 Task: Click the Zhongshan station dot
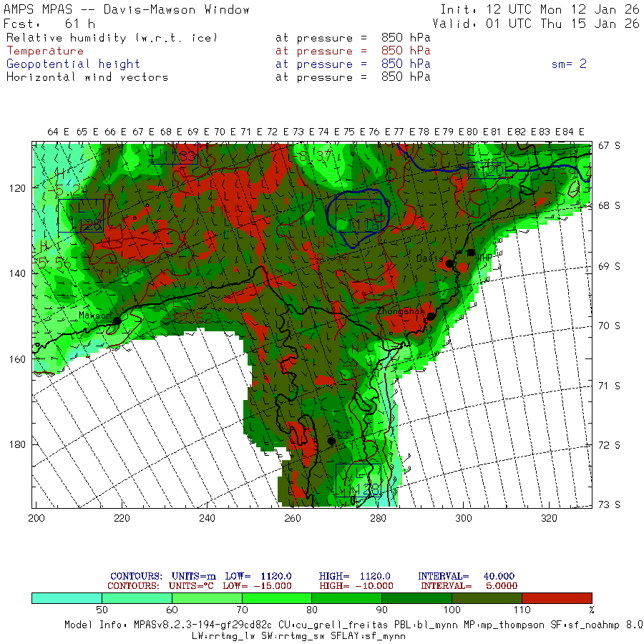pos(431,316)
